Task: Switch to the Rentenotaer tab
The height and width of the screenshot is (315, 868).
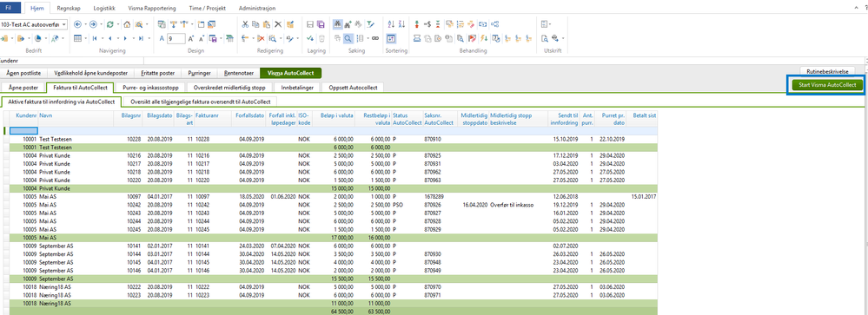Action: tap(239, 73)
